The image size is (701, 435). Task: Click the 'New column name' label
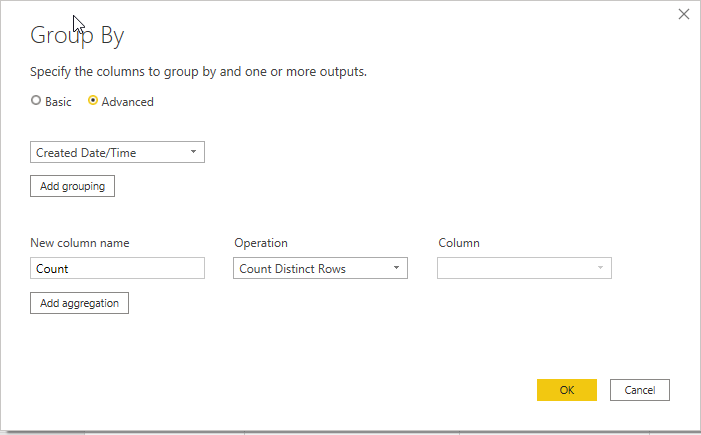[x=80, y=243]
